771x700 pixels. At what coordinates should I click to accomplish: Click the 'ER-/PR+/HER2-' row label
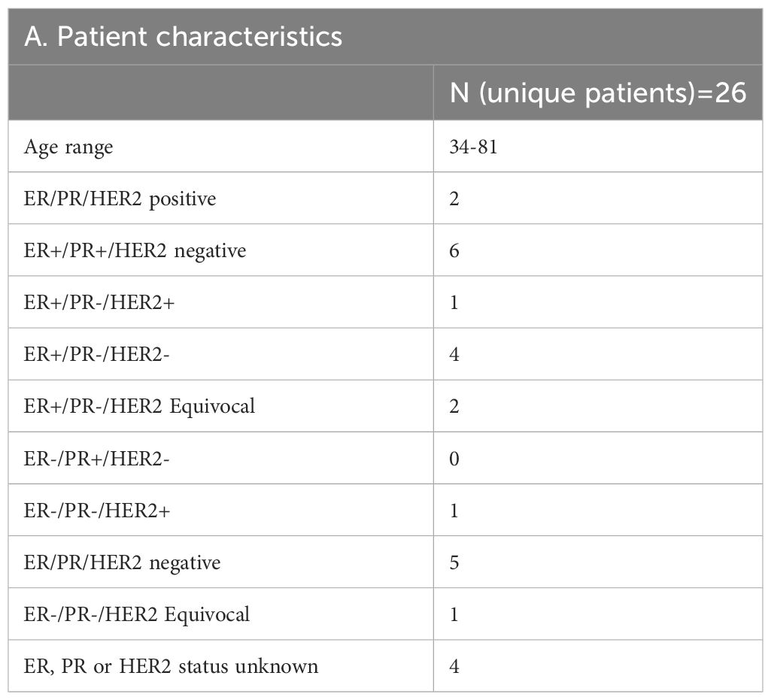click(x=96, y=459)
